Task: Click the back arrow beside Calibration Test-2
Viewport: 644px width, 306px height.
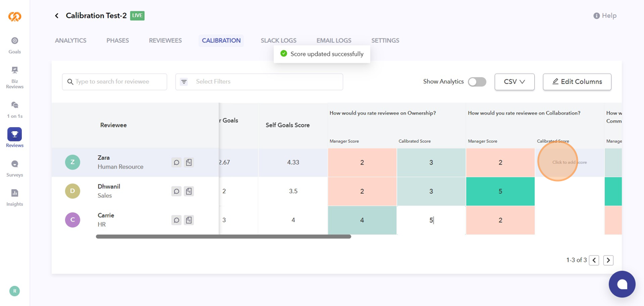Action: 56,16
